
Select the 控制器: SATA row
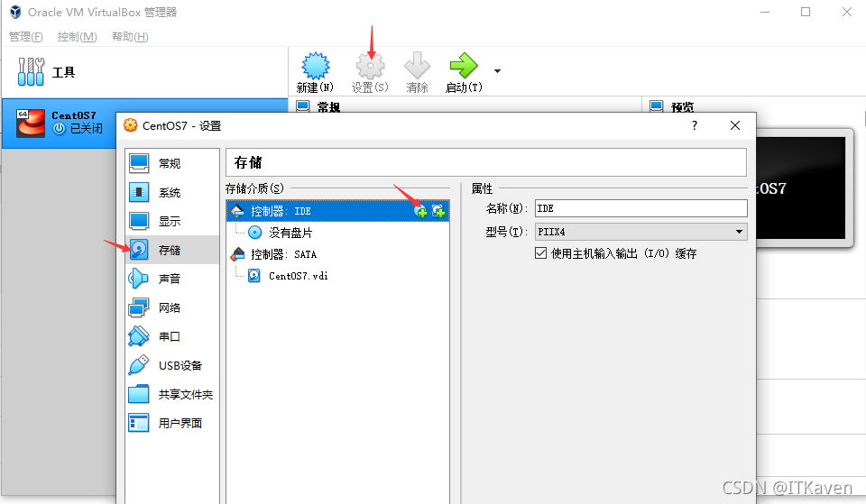pyautogui.click(x=338, y=254)
